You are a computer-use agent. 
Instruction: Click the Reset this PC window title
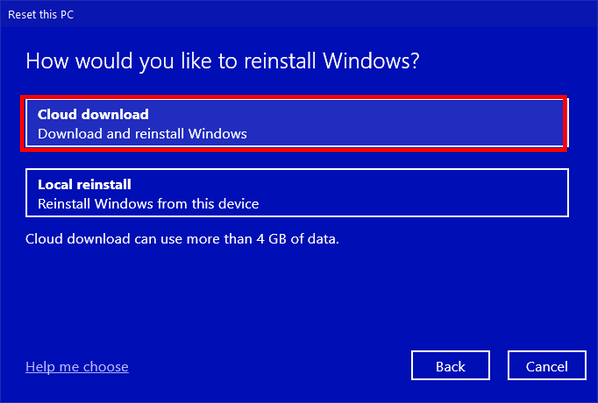coord(41,14)
